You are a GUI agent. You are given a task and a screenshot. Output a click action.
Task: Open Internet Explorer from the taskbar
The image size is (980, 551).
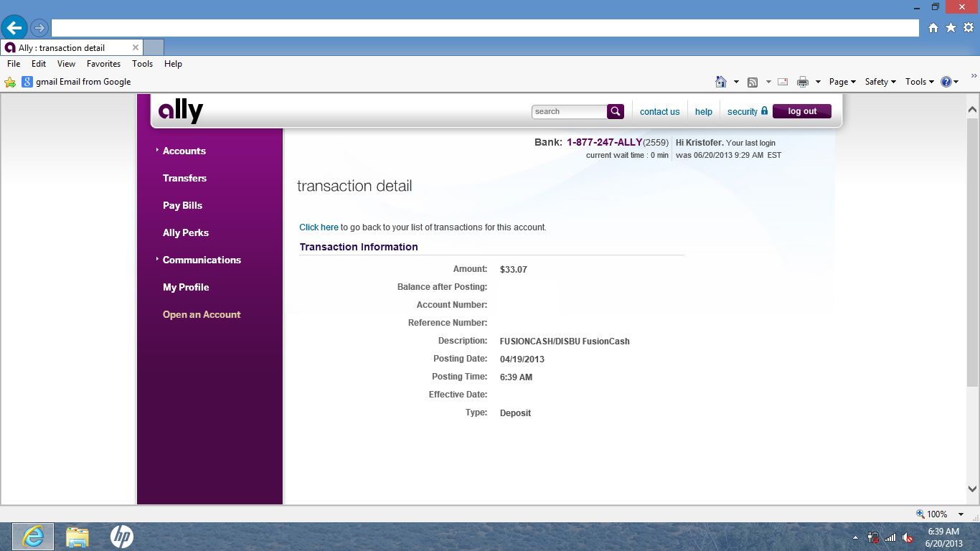[33, 537]
